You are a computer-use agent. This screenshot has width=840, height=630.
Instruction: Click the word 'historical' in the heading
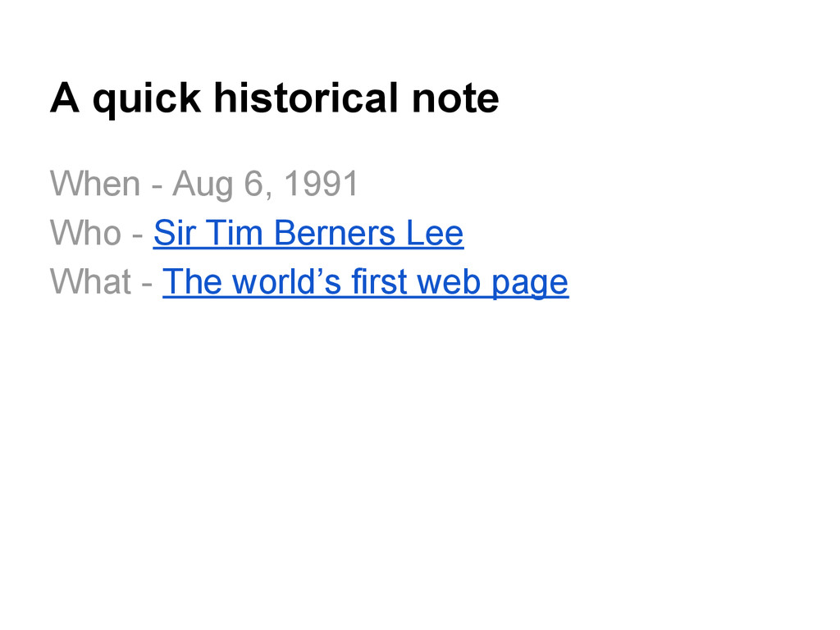307,98
